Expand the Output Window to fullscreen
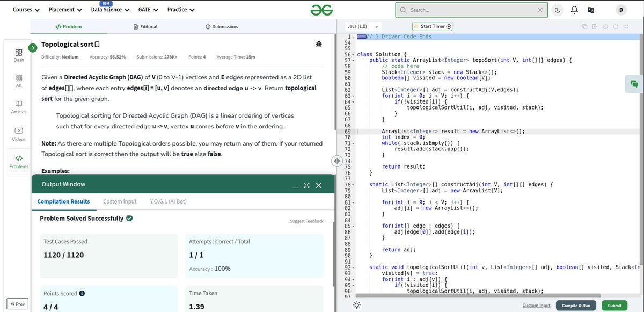 tap(306, 185)
